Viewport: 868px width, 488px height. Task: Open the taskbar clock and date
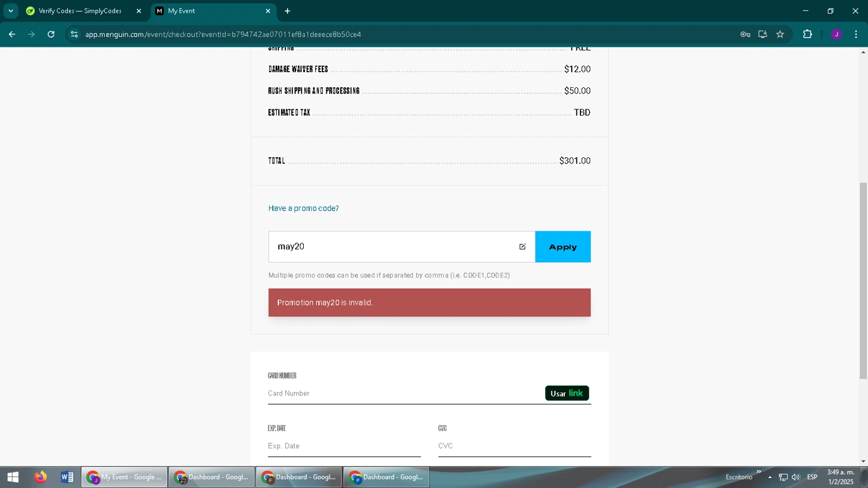[x=841, y=477]
